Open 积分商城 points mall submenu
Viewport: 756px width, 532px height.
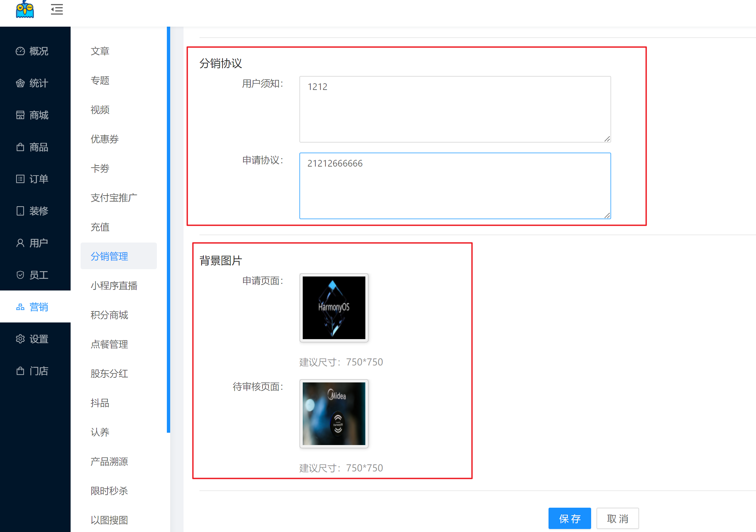click(109, 315)
